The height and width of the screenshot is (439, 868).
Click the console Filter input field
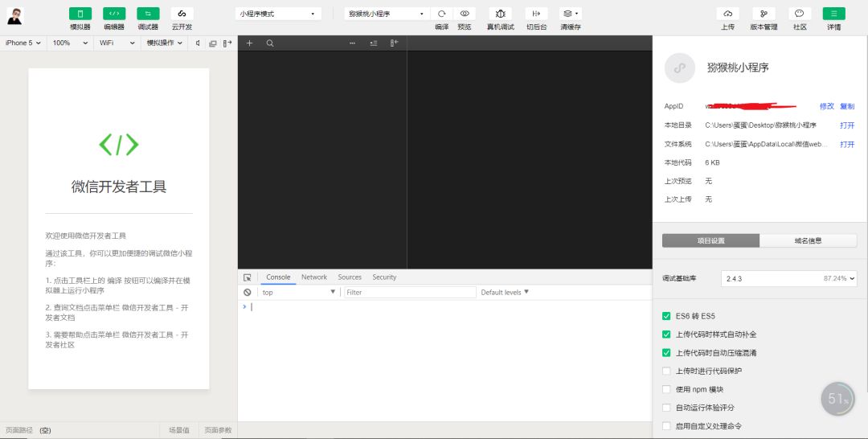click(410, 293)
